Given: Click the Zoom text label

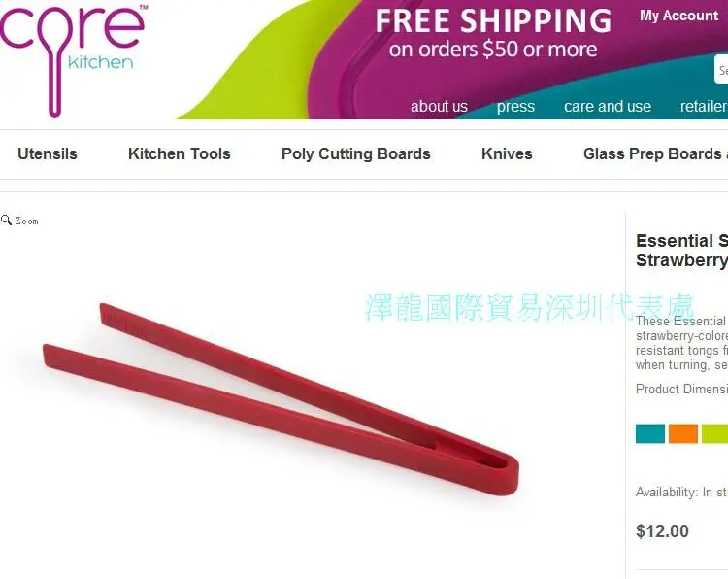Looking at the screenshot, I should pos(26,221).
